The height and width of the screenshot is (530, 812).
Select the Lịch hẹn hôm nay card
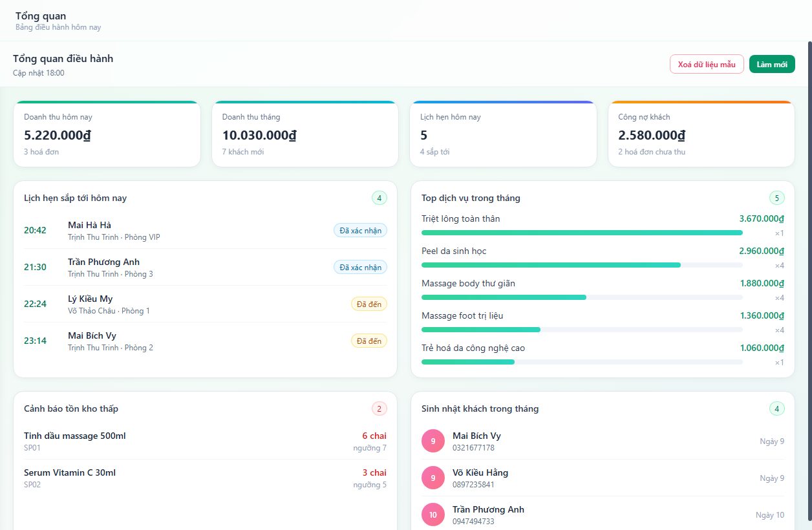(x=504, y=134)
